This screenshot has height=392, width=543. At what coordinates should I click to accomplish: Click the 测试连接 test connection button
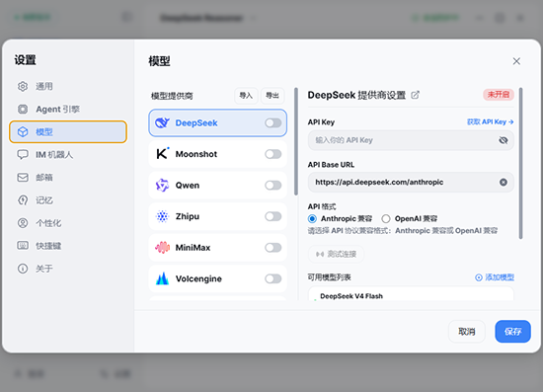click(336, 254)
